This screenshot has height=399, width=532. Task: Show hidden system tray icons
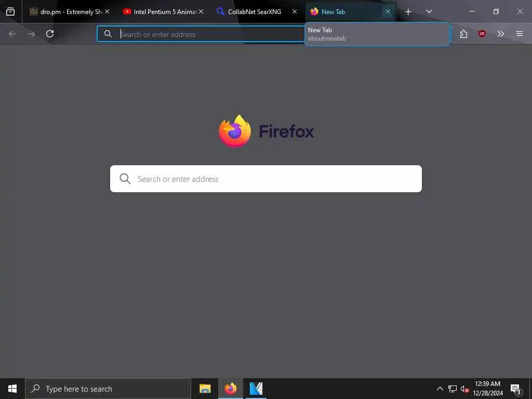pyautogui.click(x=440, y=389)
